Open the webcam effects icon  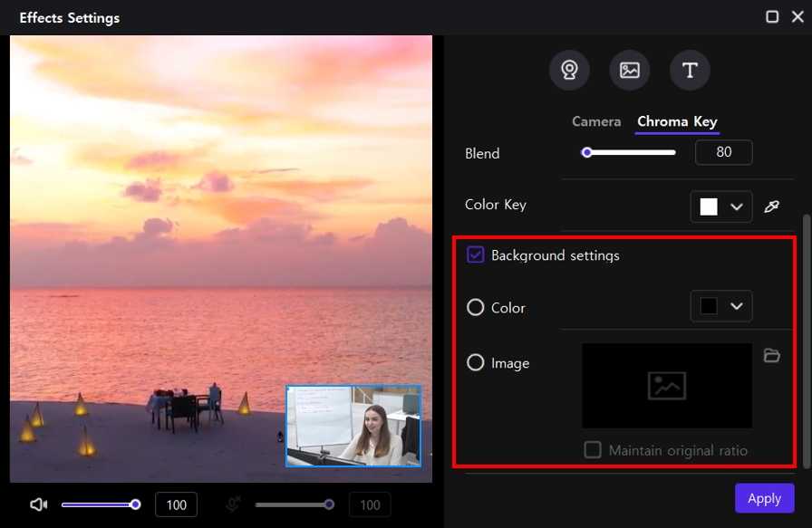pyautogui.click(x=569, y=70)
